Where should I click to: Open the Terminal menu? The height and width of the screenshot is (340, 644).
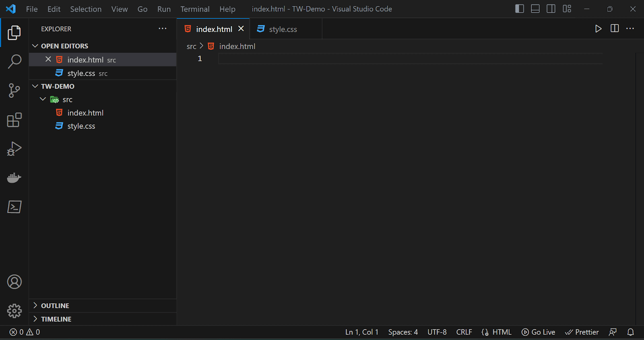click(195, 9)
